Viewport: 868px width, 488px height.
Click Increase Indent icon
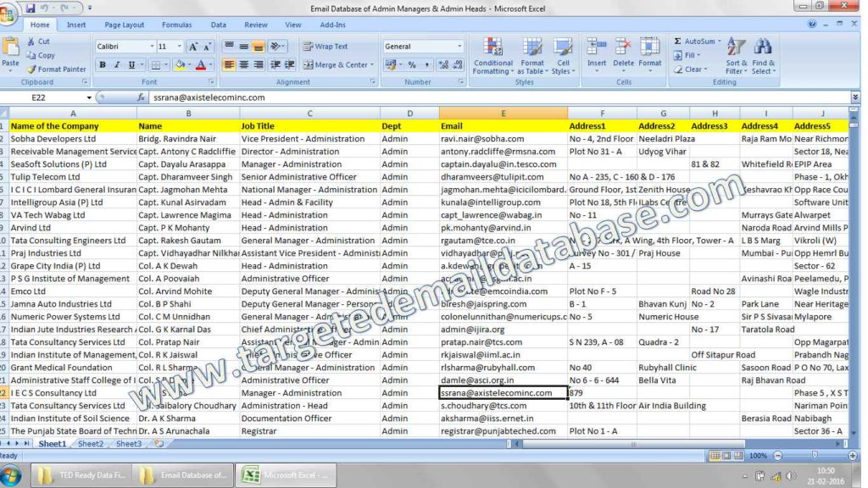pos(290,65)
